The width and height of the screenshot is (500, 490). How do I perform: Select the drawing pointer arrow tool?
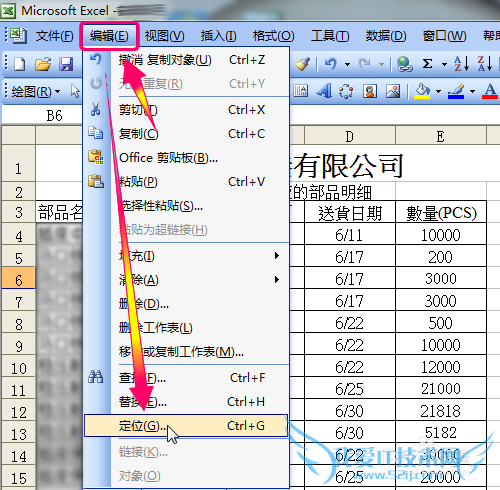tap(75, 91)
